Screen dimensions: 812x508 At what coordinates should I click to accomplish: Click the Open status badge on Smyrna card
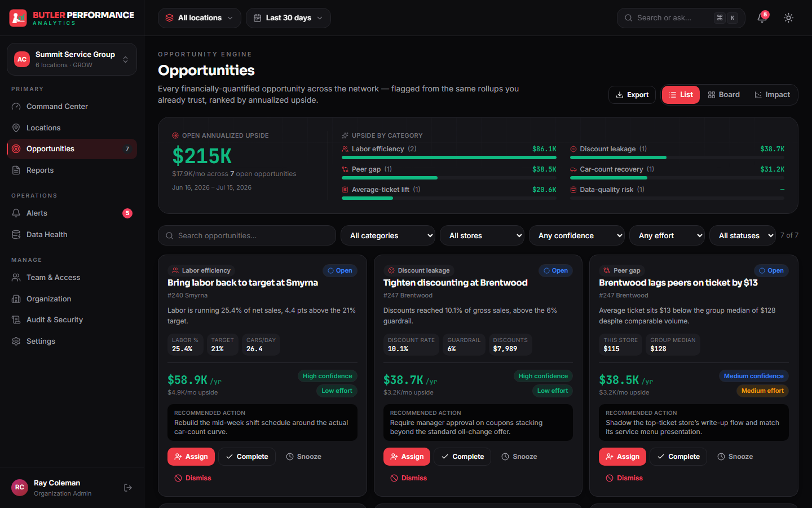340,271
